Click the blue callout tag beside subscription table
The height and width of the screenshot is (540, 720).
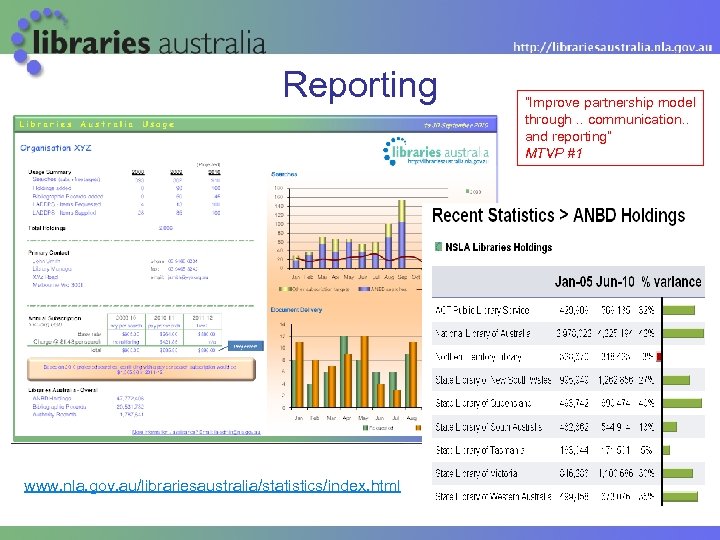coord(245,346)
